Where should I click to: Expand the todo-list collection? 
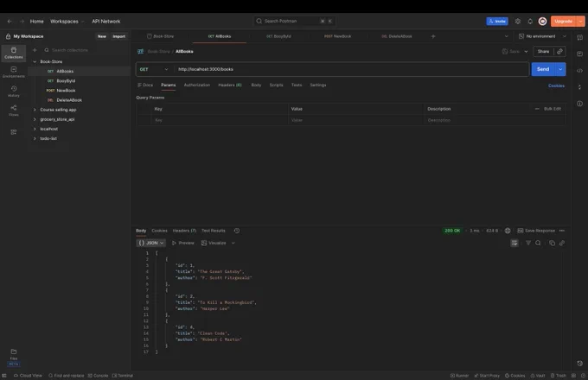coord(35,138)
